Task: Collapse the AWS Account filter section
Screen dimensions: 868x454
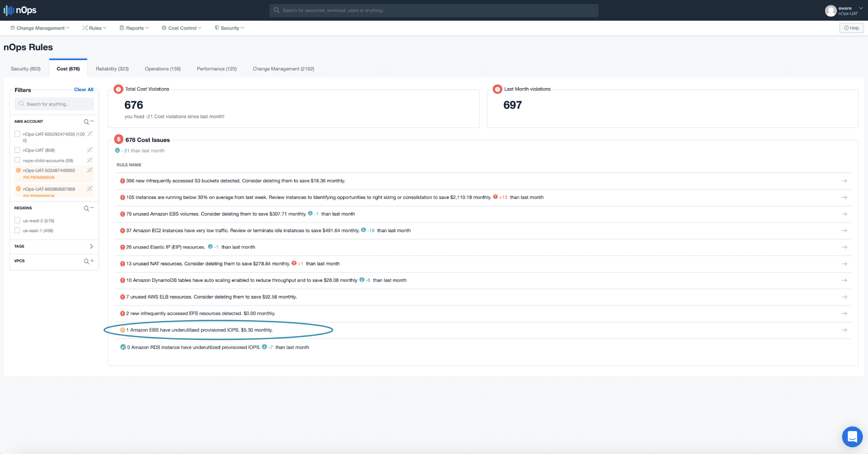Action: point(92,122)
